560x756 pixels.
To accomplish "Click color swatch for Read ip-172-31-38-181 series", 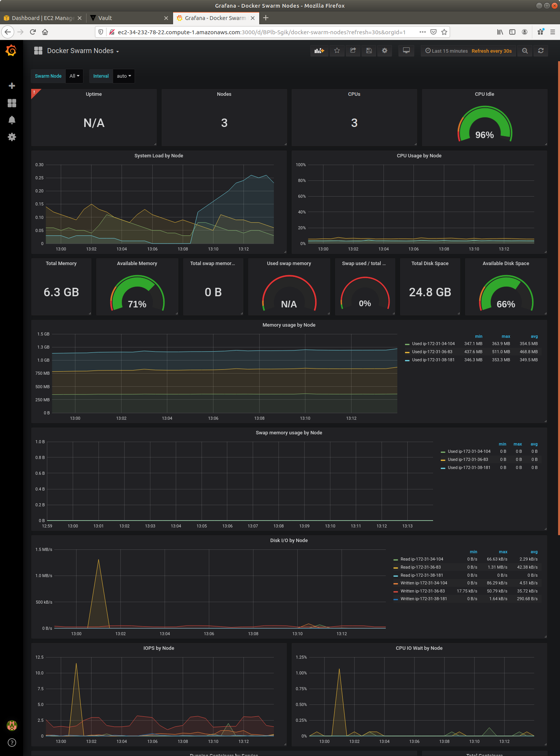I will (x=396, y=576).
